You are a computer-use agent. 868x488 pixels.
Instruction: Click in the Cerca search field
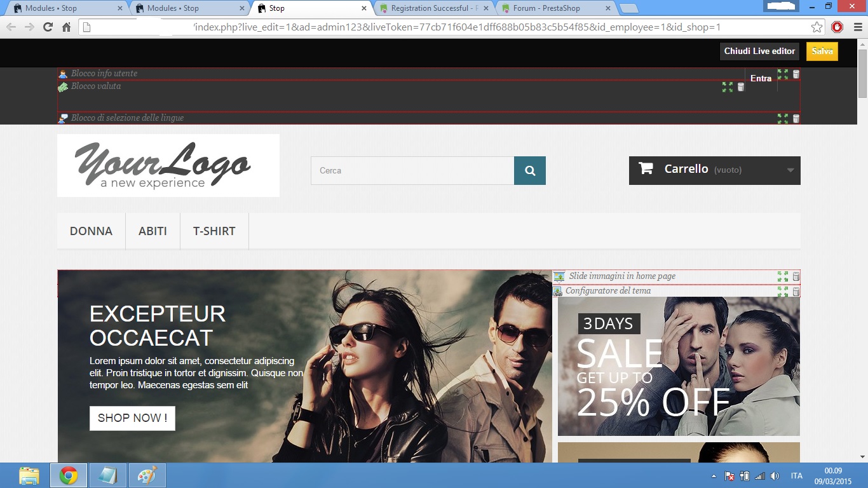(412, 170)
